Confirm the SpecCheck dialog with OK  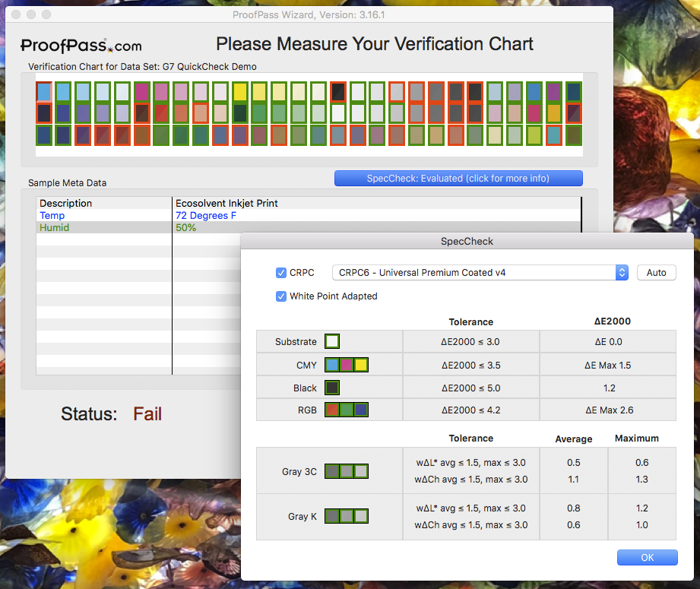point(648,557)
